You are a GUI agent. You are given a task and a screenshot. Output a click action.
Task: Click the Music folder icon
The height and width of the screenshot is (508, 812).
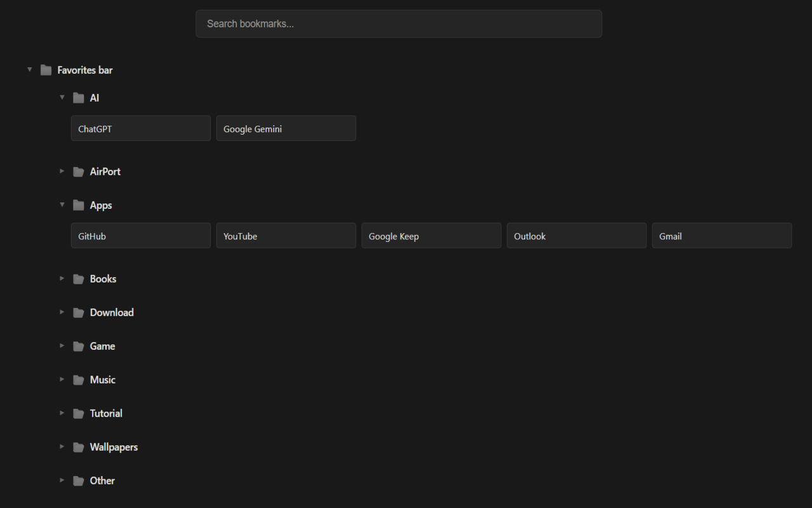pyautogui.click(x=79, y=380)
